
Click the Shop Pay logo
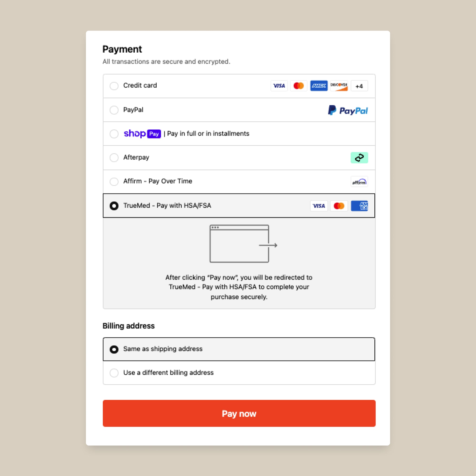142,134
